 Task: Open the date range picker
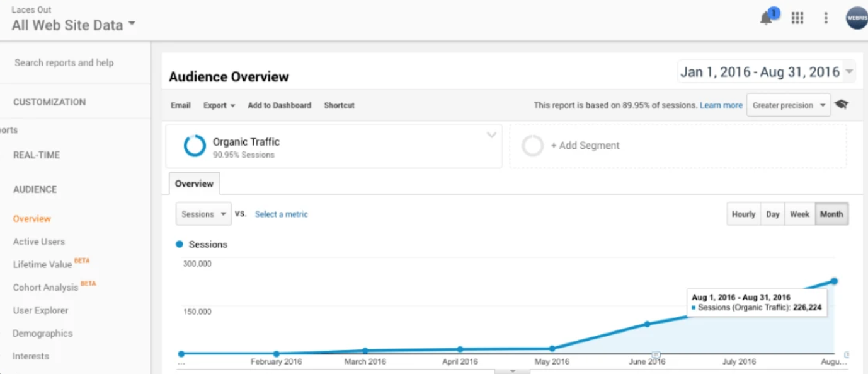[x=766, y=72]
